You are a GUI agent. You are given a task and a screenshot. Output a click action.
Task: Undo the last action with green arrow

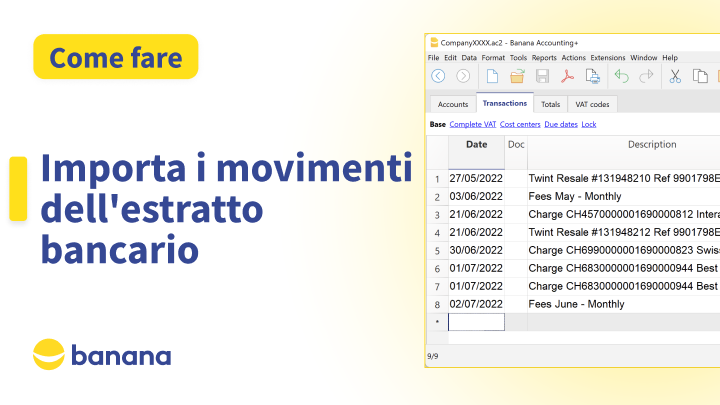pyautogui.click(x=621, y=76)
